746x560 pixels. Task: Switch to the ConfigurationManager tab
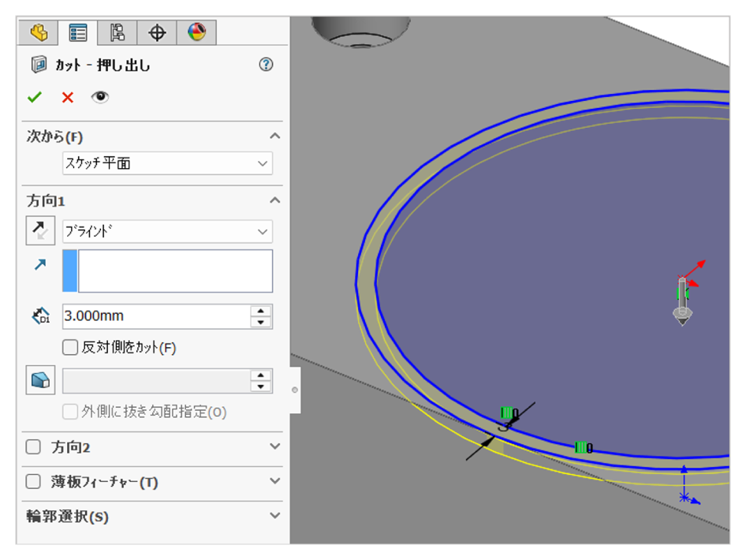click(x=117, y=32)
